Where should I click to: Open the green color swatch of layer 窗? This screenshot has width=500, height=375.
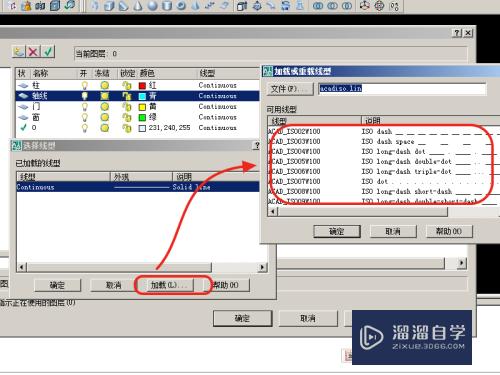(142, 118)
